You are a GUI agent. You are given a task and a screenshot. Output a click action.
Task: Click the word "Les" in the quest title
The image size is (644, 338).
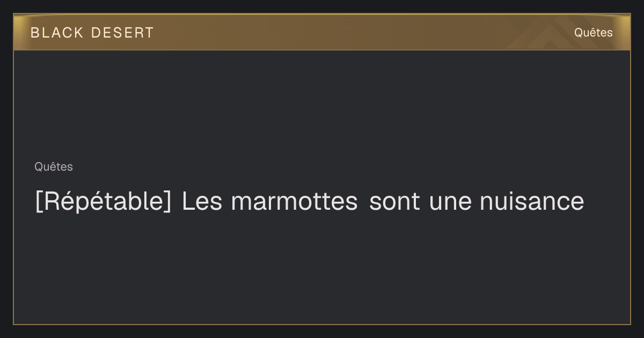(x=202, y=202)
